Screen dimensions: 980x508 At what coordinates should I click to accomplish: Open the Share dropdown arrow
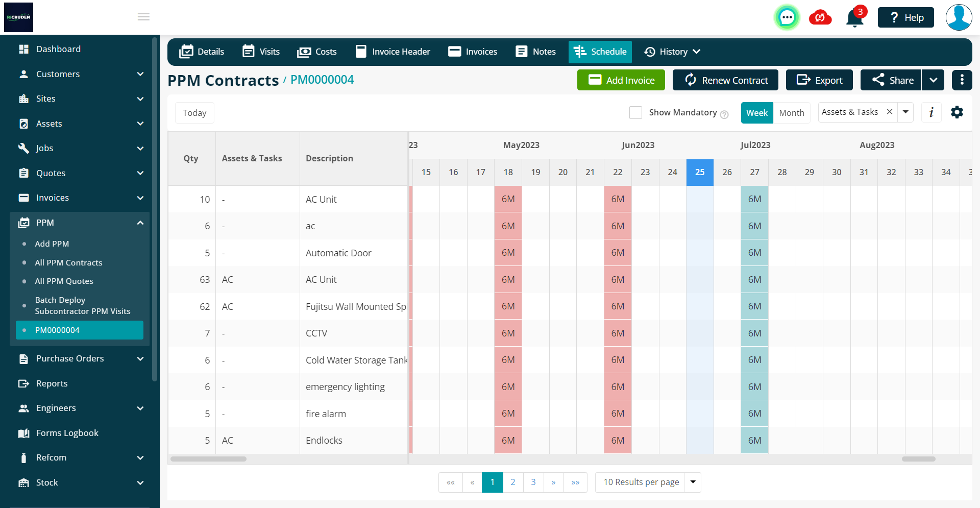coord(933,80)
